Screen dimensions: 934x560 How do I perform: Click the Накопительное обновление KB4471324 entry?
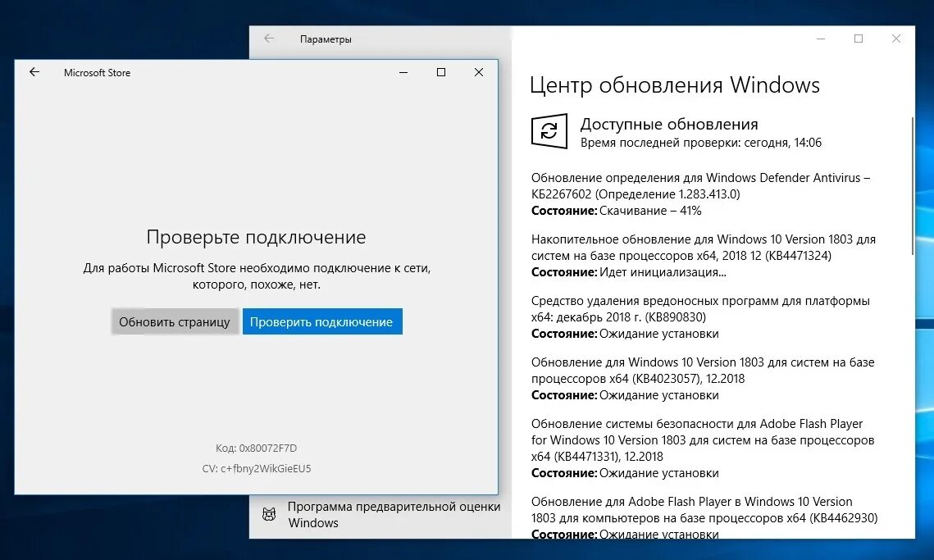pos(704,248)
